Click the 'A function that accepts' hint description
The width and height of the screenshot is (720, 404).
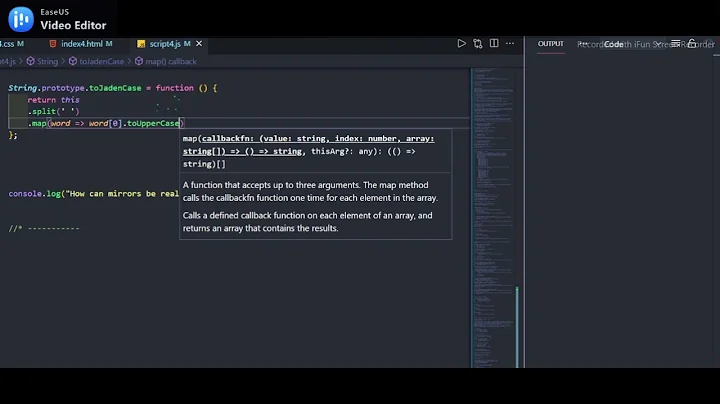coord(310,191)
